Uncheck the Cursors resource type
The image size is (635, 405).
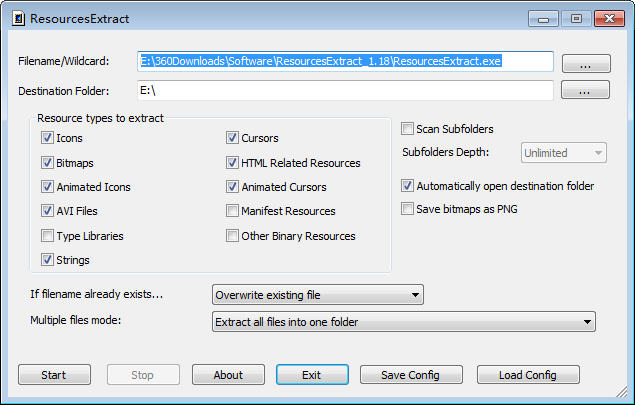(x=232, y=138)
